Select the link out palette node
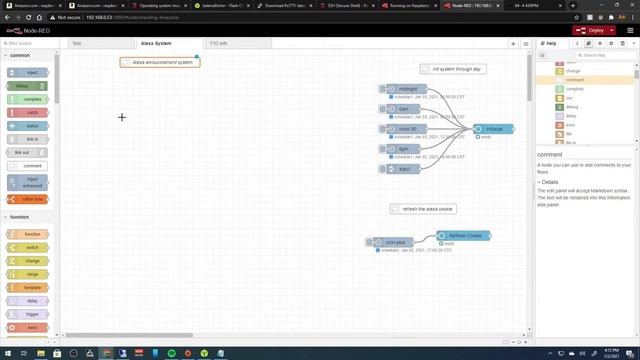Viewport: 640px width, 360px height. pyautogui.click(x=27, y=153)
